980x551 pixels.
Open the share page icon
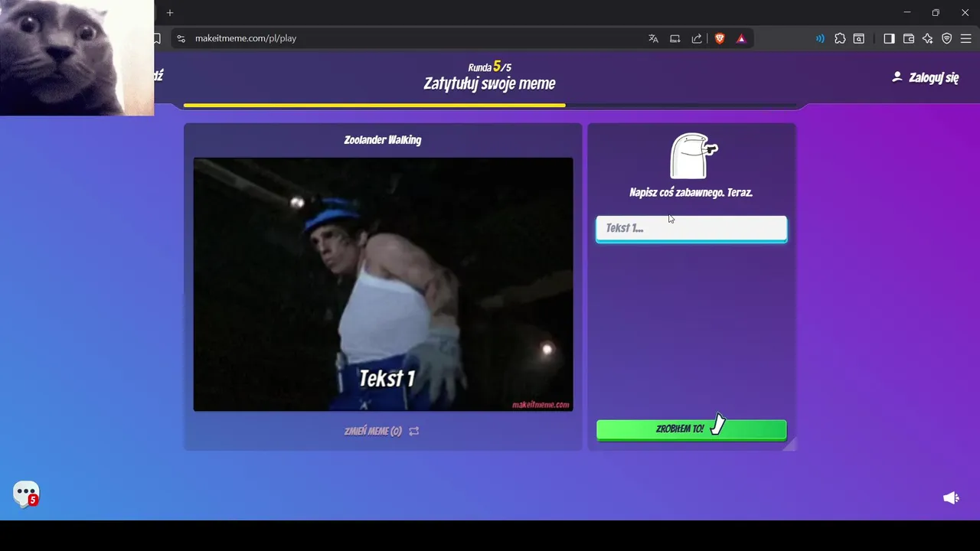point(697,38)
